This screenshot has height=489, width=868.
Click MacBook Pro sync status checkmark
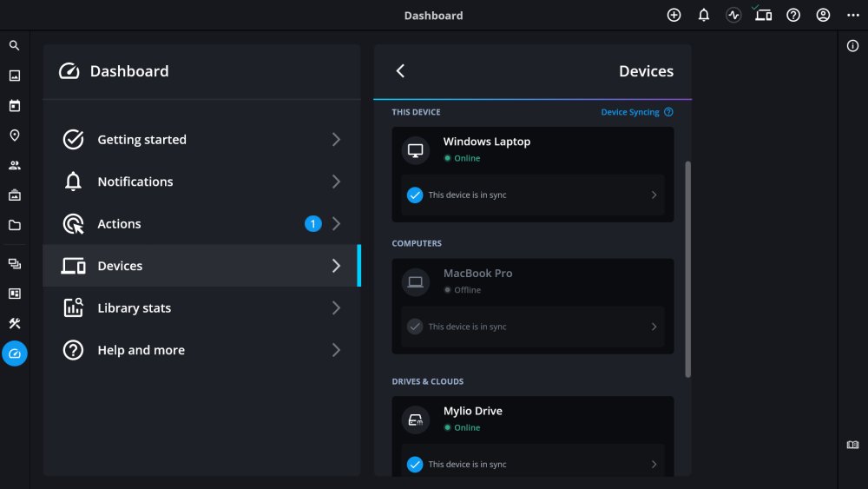point(415,327)
